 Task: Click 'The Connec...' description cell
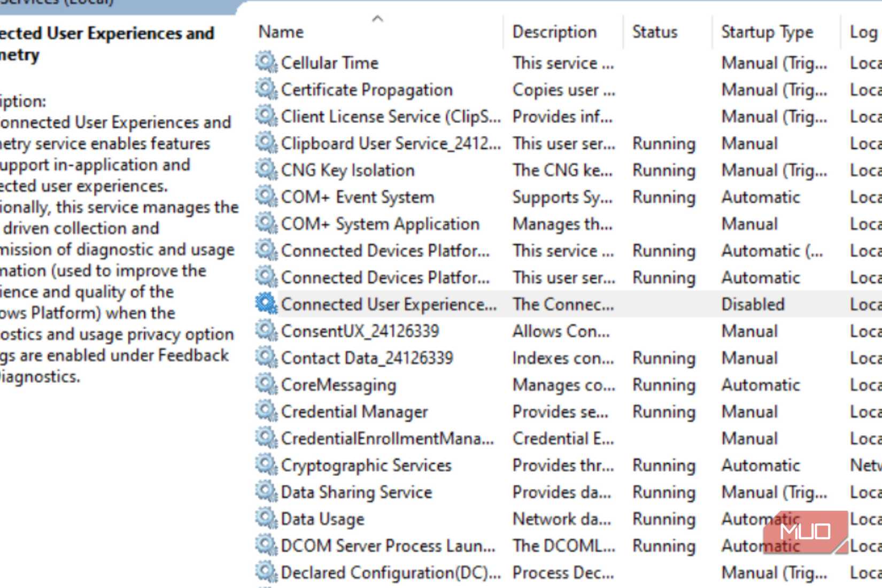coord(563,304)
